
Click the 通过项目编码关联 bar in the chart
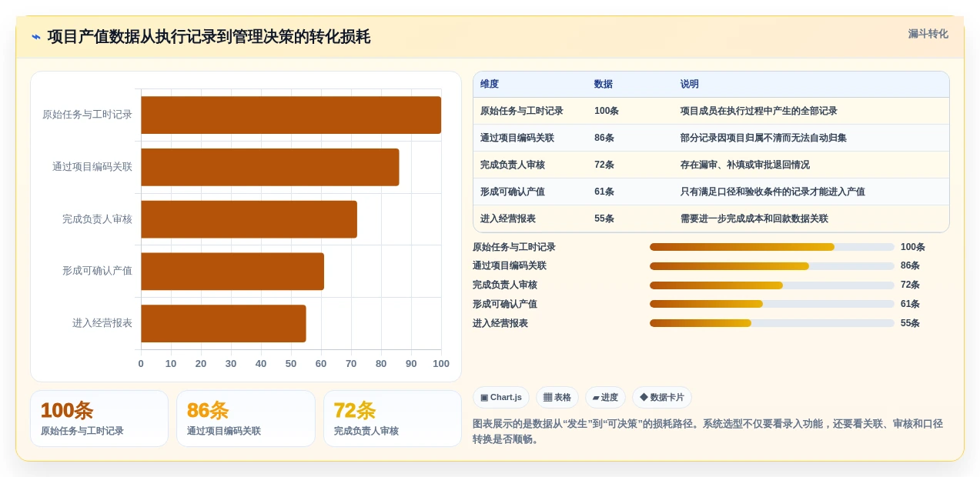click(270, 167)
